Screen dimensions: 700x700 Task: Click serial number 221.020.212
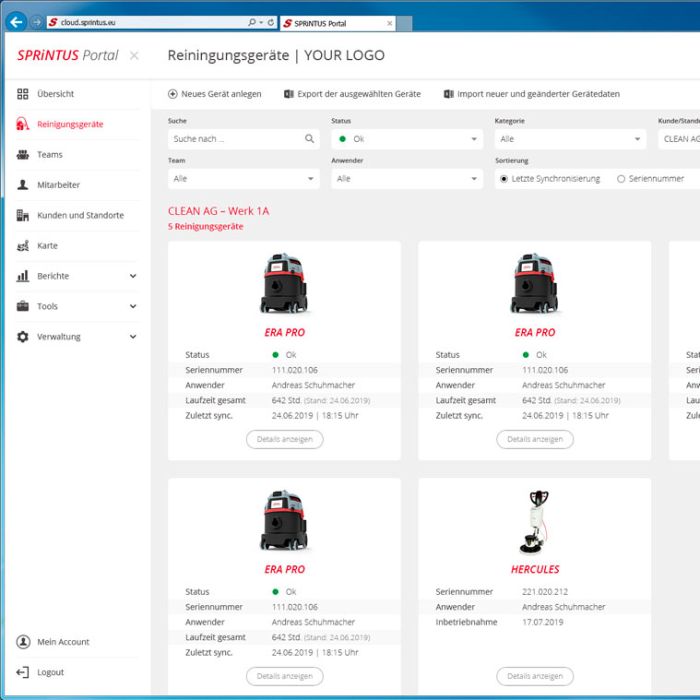tap(545, 592)
